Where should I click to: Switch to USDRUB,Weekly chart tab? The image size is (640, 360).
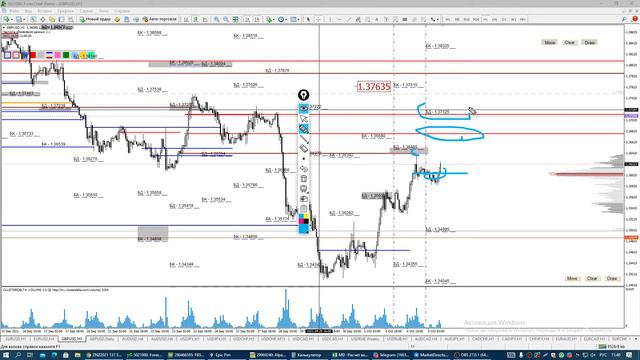pyautogui.click(x=365, y=339)
